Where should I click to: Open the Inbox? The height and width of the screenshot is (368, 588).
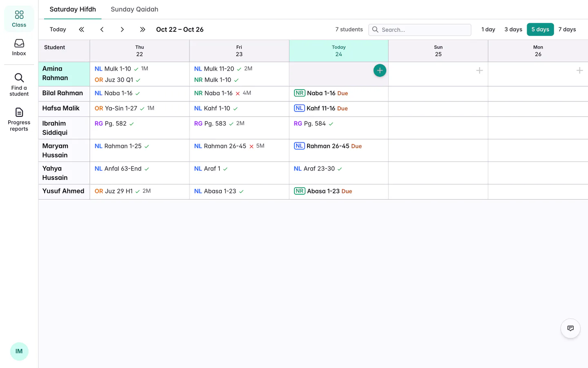click(x=19, y=47)
